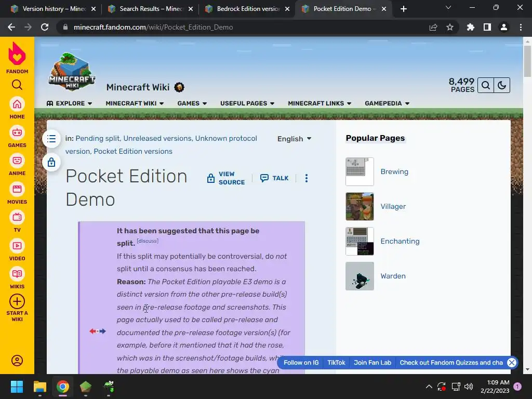The height and width of the screenshot is (399, 532).
Task: Open the Brewing popular page link
Action: click(394, 171)
